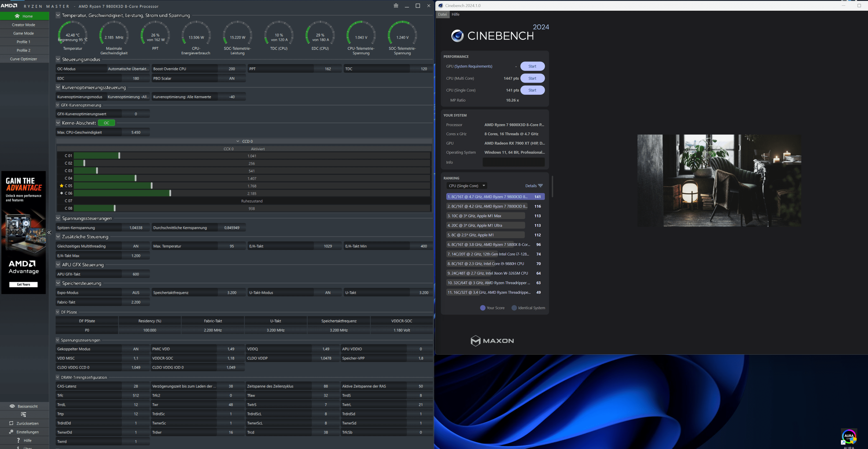Start the CPU (Single Core) benchmark
Viewport: 868px width, 449px height.
532,90
